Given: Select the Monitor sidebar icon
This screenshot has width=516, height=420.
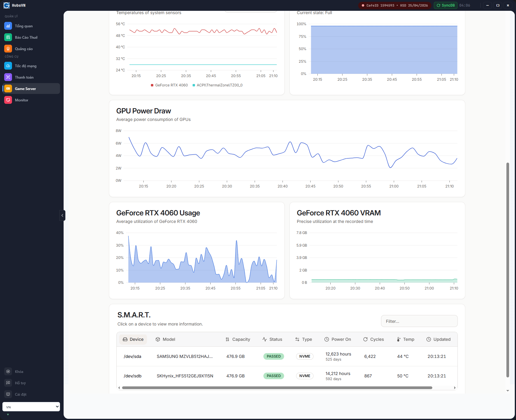Looking at the screenshot, I should [8, 100].
